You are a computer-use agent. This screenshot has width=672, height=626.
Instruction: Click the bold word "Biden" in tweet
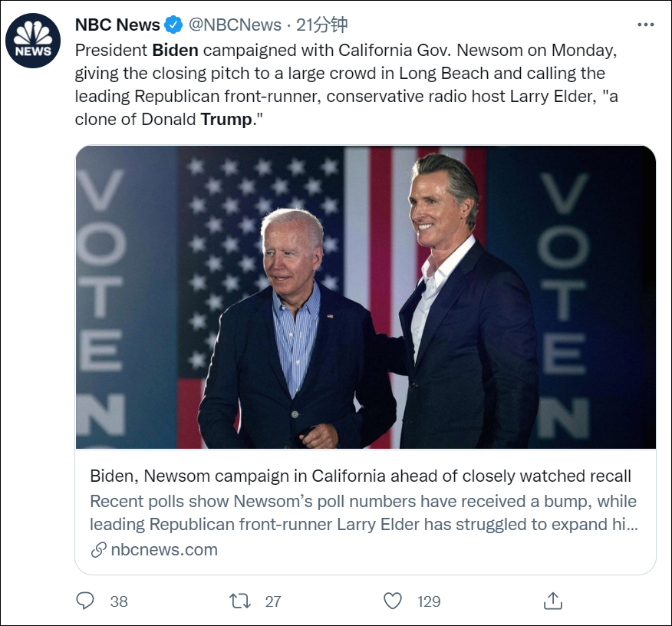pyautogui.click(x=176, y=51)
